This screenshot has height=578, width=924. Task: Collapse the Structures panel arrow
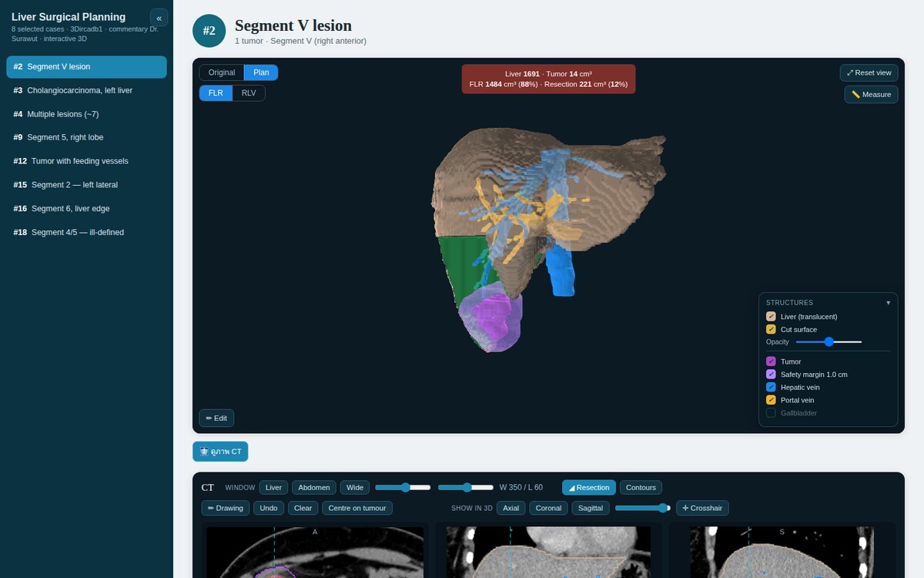[x=888, y=303]
